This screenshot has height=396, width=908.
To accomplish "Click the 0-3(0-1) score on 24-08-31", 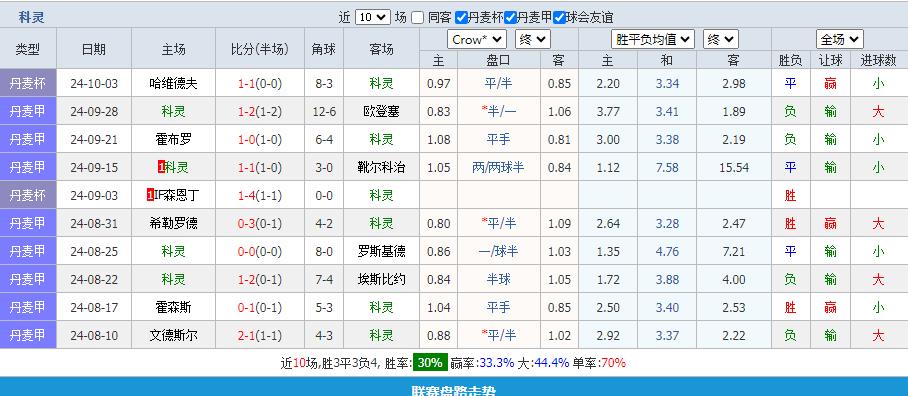I will (x=259, y=223).
